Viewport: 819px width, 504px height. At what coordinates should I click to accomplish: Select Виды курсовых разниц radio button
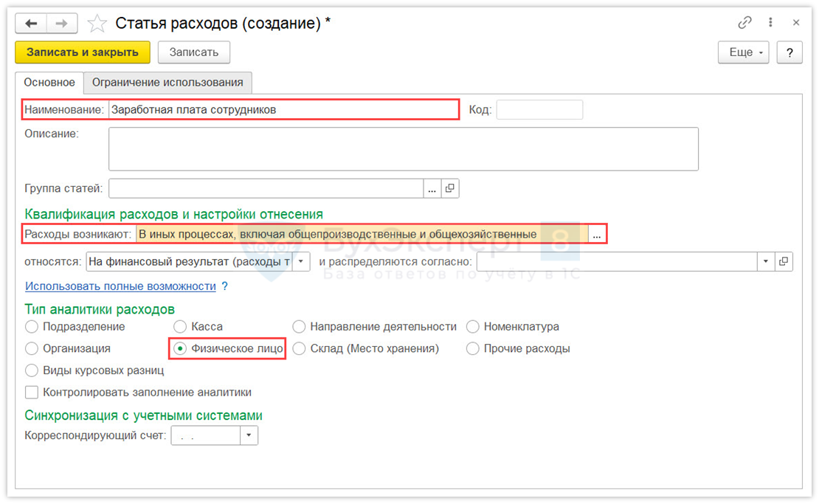point(32,371)
